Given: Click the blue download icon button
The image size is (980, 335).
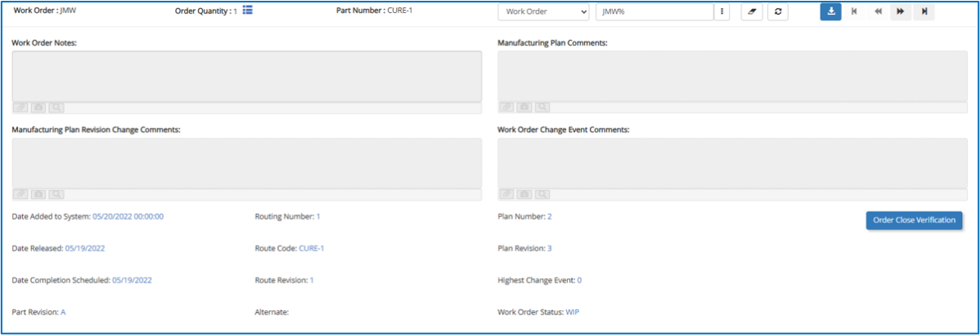Looking at the screenshot, I should pos(830,11).
